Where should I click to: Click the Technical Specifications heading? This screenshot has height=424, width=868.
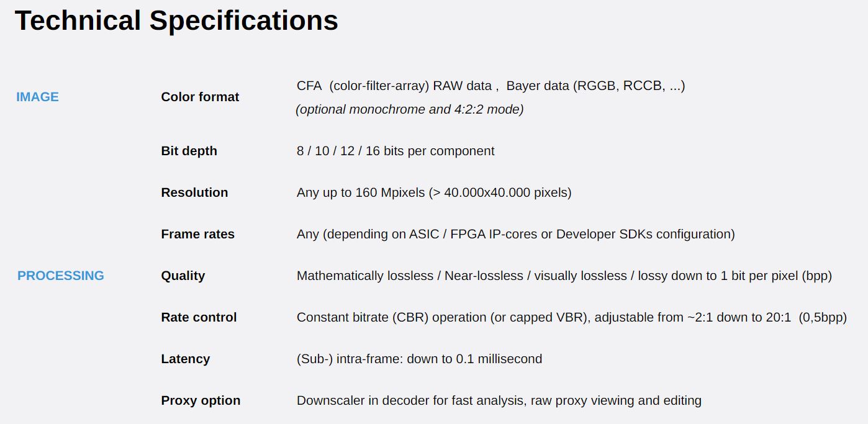click(176, 20)
